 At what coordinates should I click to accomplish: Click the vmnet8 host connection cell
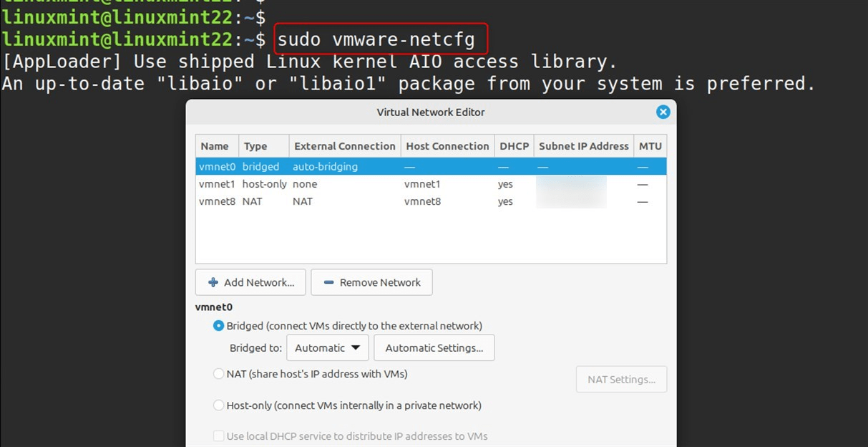click(x=422, y=201)
